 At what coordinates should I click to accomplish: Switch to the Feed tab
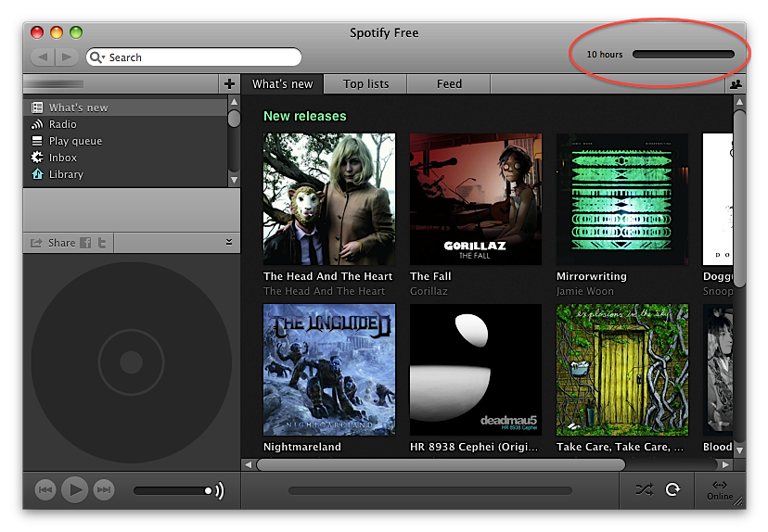(449, 84)
